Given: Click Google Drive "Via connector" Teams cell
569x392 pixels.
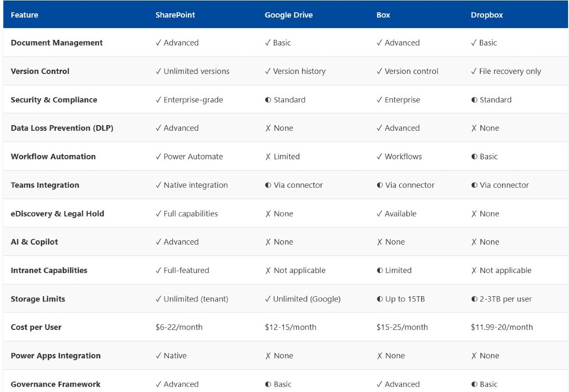Looking at the screenshot, I should 294,185.
